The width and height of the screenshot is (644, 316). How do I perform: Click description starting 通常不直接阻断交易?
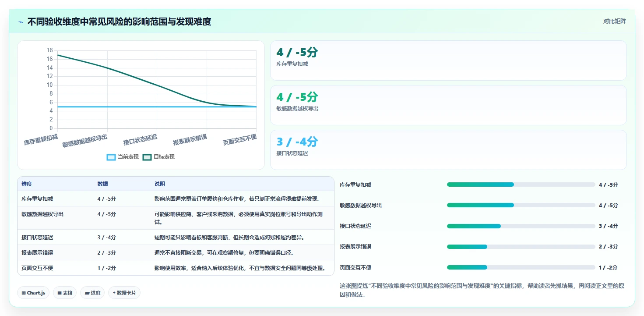(224, 253)
